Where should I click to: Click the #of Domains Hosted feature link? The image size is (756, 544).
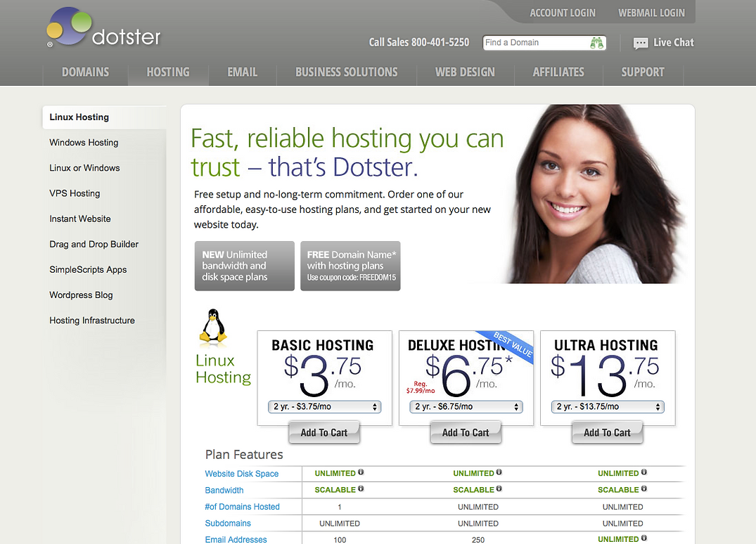[x=242, y=507]
